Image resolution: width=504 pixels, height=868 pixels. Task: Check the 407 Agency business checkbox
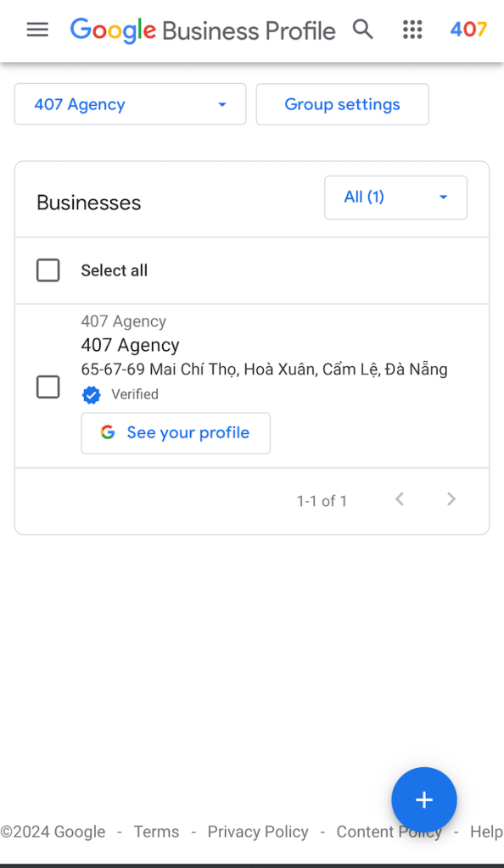click(48, 387)
